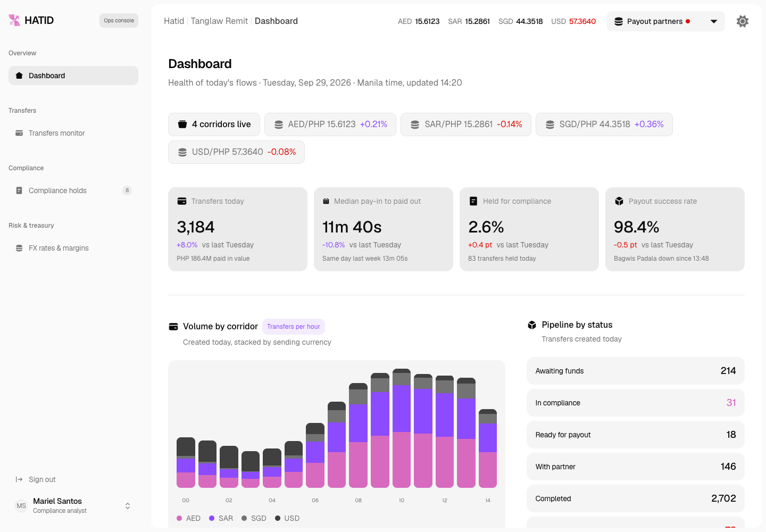Click the 4 corridors live button

point(214,124)
